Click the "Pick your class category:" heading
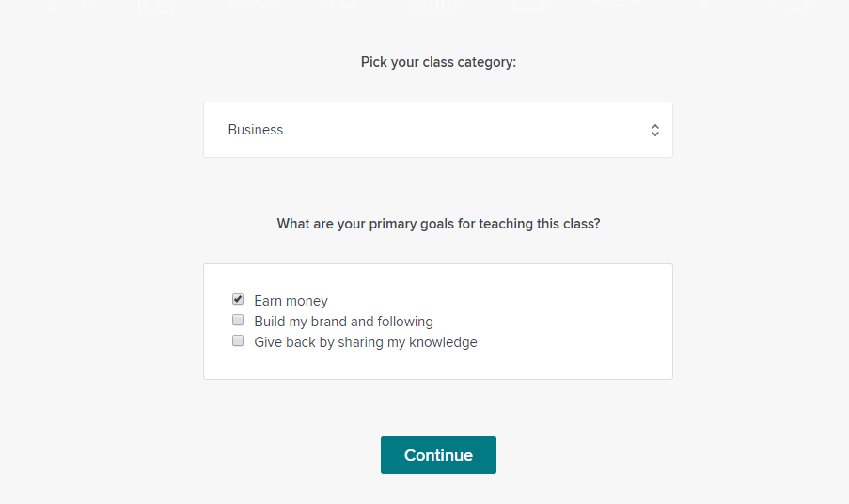Image resolution: width=849 pixels, height=504 pixels. 438,62
